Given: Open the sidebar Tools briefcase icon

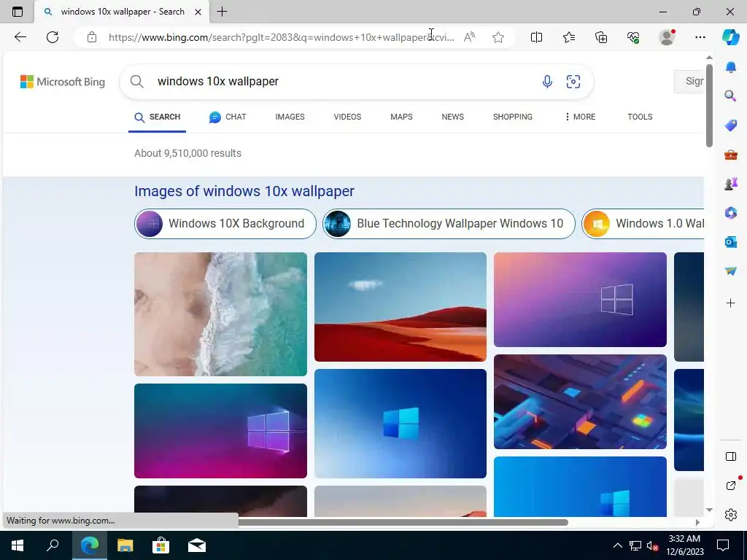Looking at the screenshot, I should click(730, 155).
